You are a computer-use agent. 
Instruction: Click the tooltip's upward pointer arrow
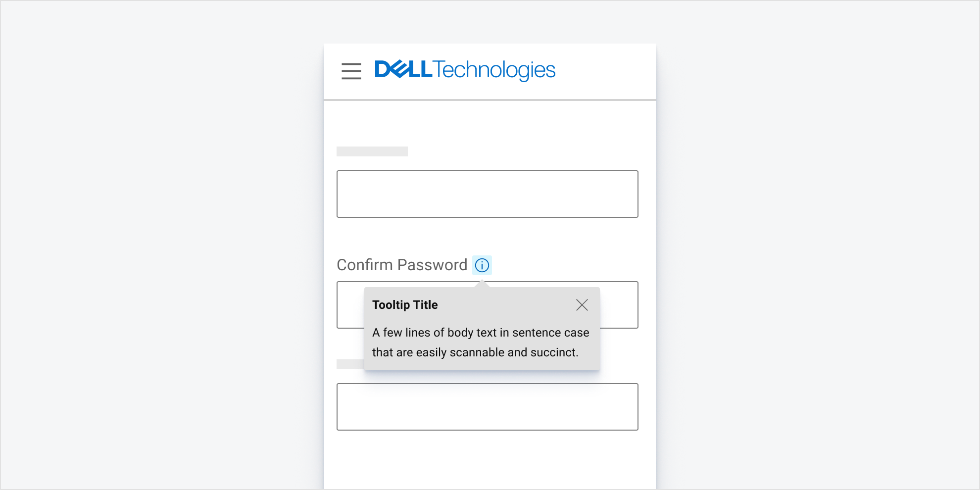(482, 284)
